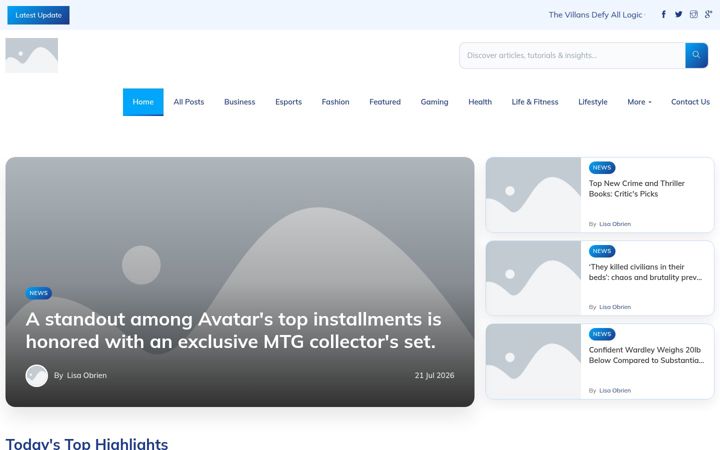The height and width of the screenshot is (450, 720).
Task: Go to the Lifestyle category
Action: [x=593, y=102]
